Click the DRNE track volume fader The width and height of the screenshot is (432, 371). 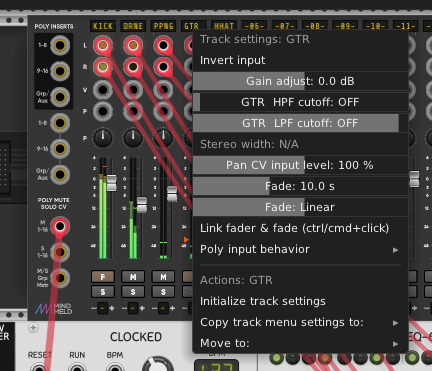142,205
